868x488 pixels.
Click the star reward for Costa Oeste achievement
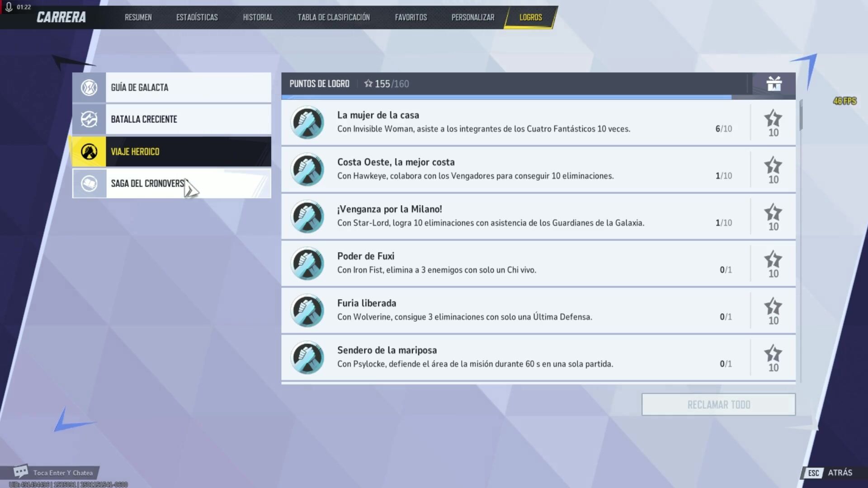click(x=773, y=170)
